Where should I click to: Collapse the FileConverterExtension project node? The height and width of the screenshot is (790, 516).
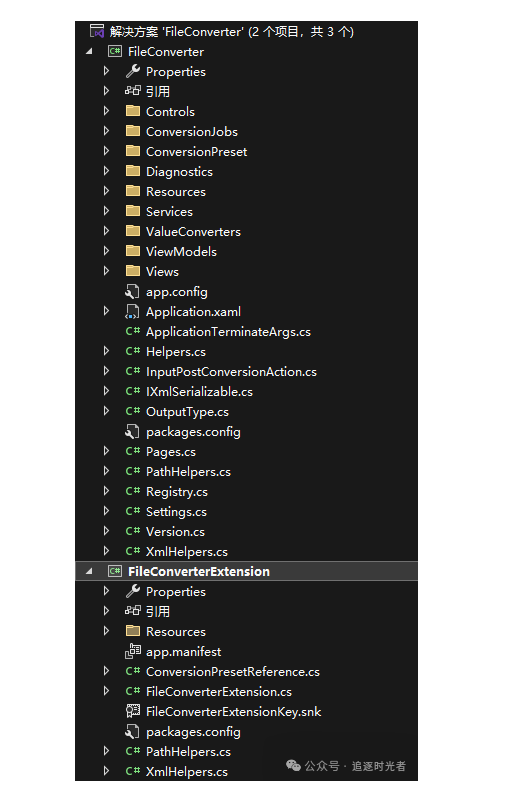pyautogui.click(x=89, y=571)
